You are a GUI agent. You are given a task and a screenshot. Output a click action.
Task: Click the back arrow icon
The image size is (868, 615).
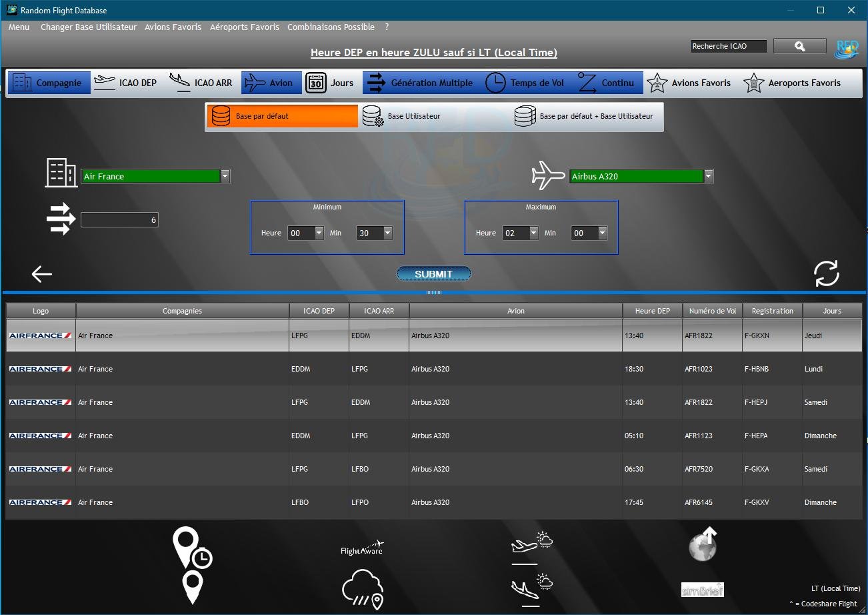pos(41,273)
